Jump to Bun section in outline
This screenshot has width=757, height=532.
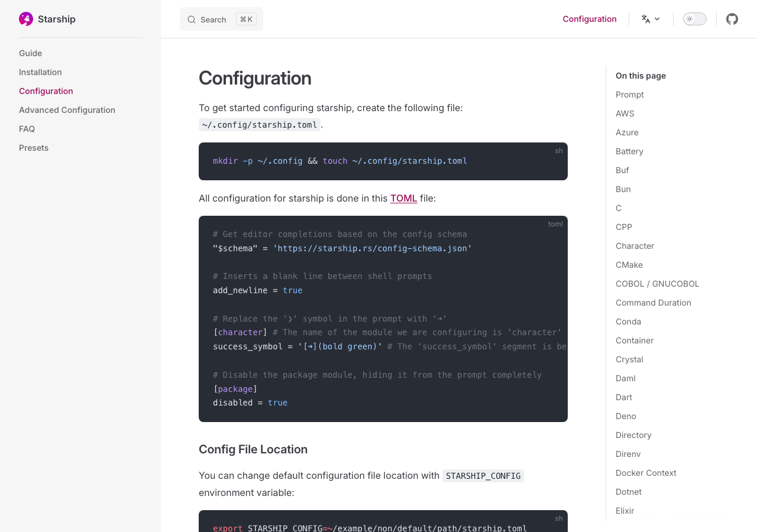(x=623, y=189)
